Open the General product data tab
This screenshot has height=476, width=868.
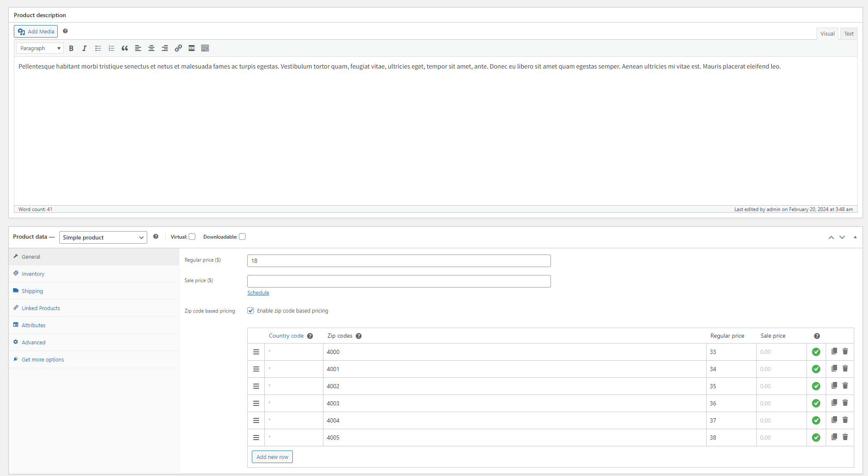point(94,257)
